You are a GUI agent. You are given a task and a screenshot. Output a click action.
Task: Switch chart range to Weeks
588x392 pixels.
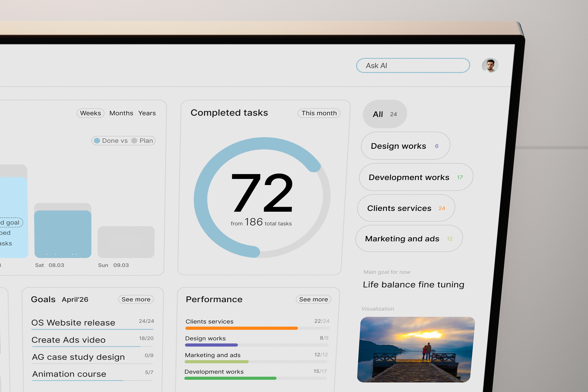coord(91,113)
